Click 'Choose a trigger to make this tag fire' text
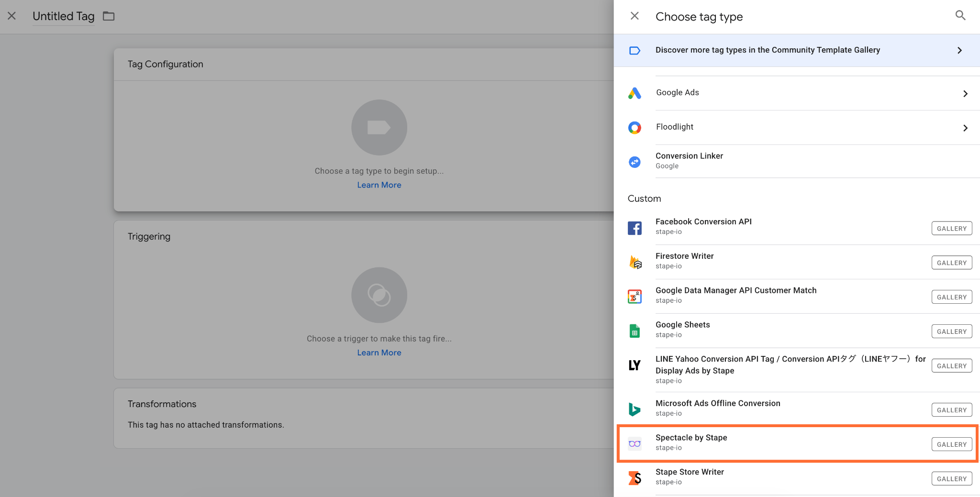The width and height of the screenshot is (980, 497). (x=379, y=339)
